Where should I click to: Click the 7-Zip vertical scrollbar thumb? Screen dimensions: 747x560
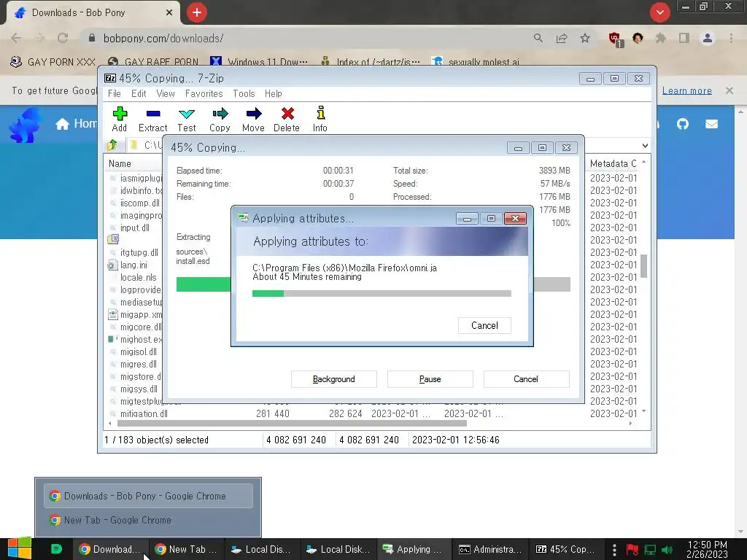[x=643, y=265]
